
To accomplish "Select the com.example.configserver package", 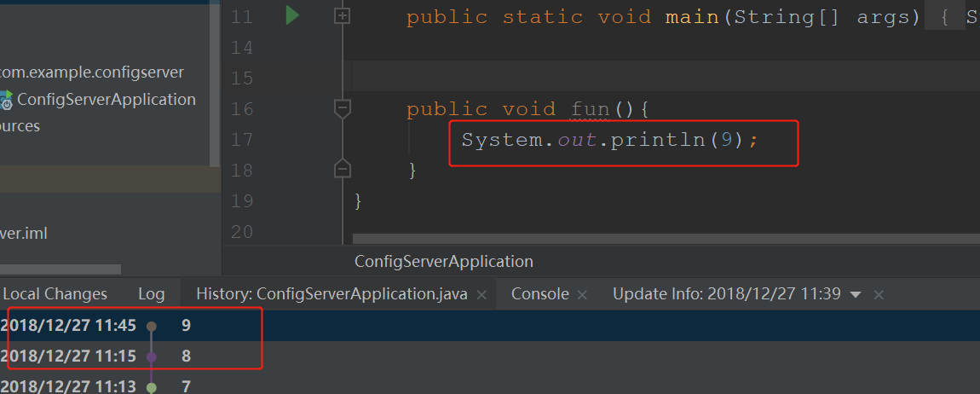I will (92, 72).
